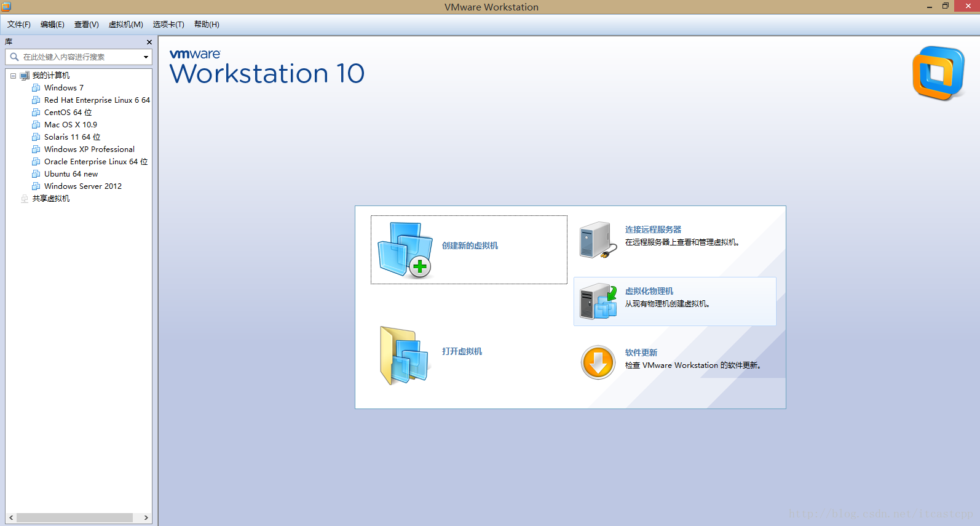
Task: Open the 查看(V) menu
Action: tap(87, 25)
